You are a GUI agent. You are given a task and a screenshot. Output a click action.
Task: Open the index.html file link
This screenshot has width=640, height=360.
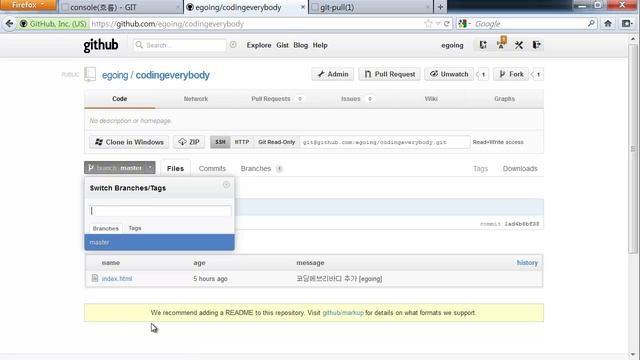[x=117, y=278]
